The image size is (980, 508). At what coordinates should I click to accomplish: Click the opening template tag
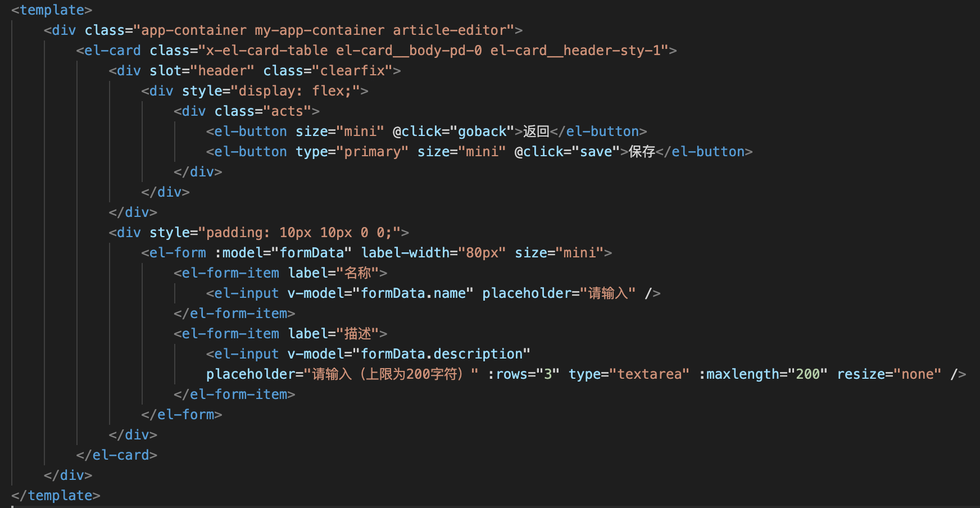point(52,10)
